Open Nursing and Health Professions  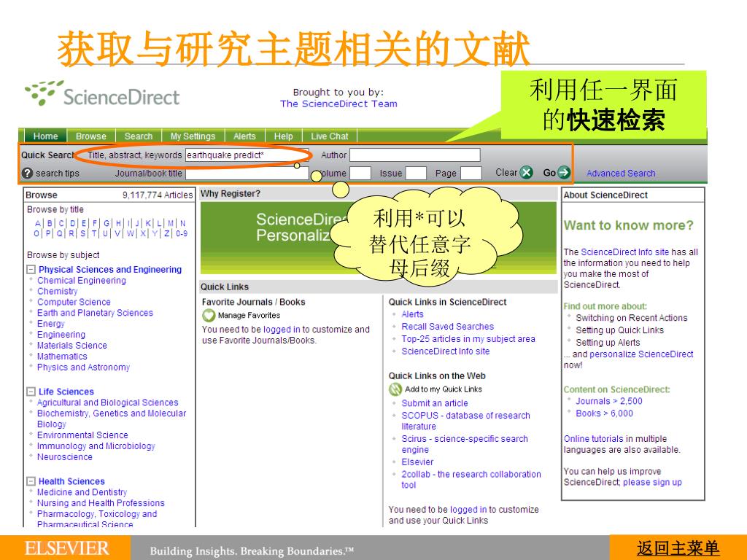click(101, 503)
